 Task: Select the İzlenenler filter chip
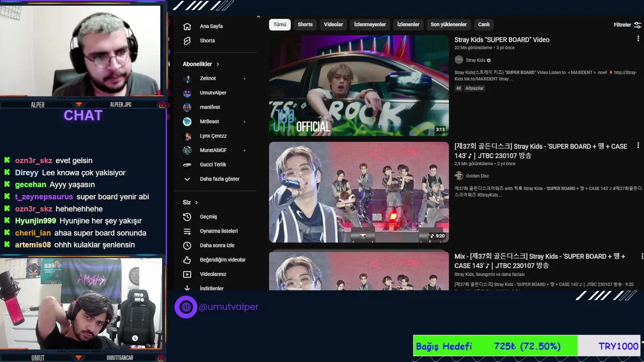(408, 25)
